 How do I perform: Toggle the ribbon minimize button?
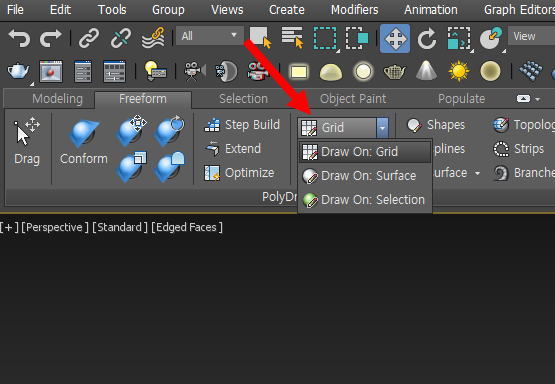point(523,99)
